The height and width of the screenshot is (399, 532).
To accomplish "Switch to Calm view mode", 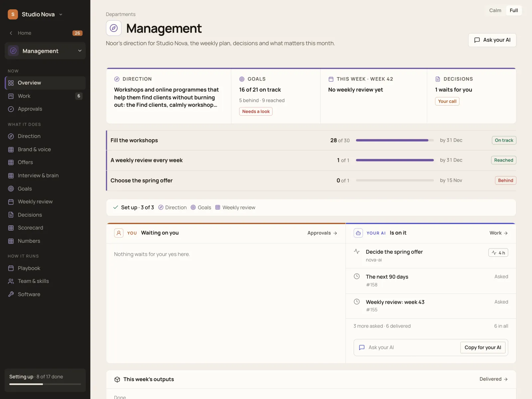I will (495, 10).
